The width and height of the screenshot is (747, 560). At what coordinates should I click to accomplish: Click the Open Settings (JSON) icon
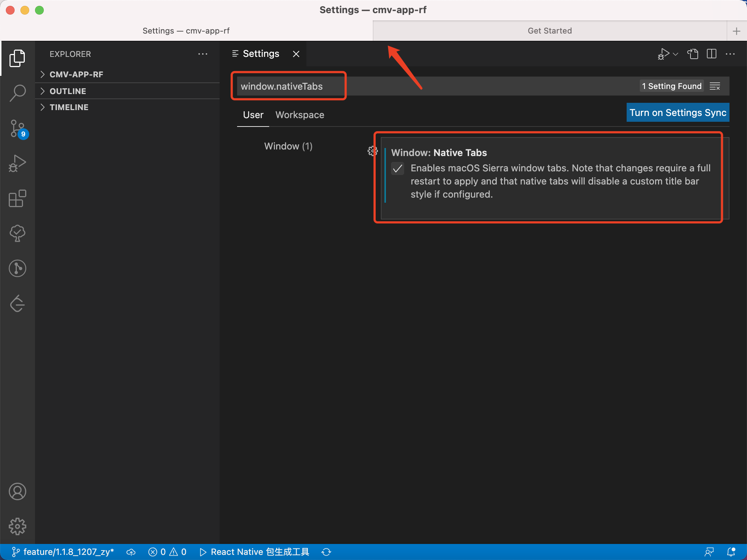tap(693, 54)
